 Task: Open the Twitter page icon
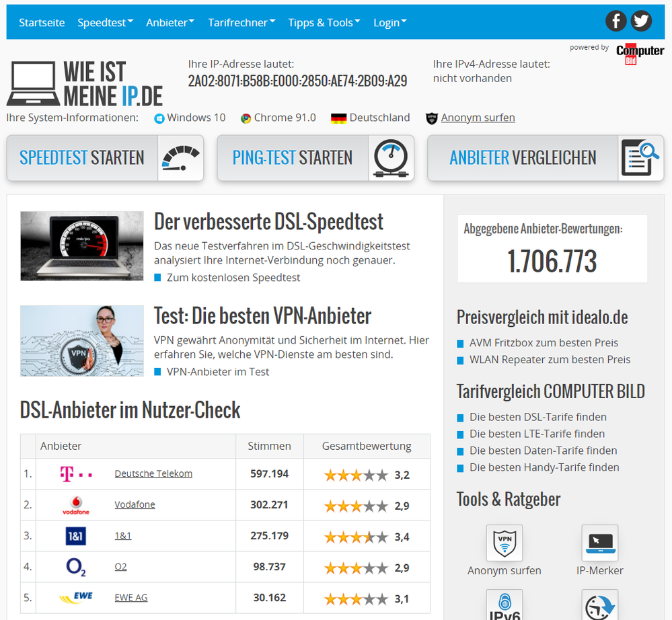coord(641,21)
